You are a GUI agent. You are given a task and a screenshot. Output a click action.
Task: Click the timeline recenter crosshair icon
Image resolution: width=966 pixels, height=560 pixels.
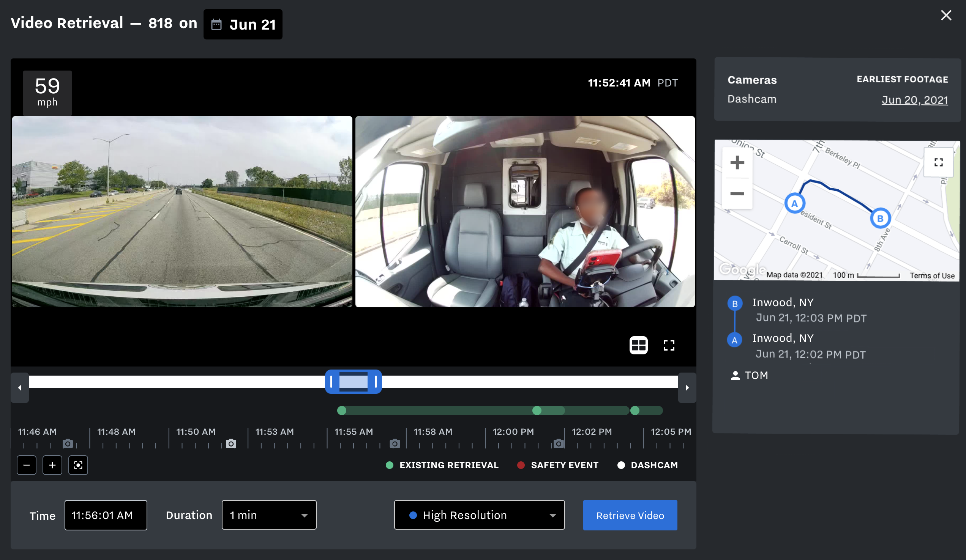pyautogui.click(x=78, y=465)
